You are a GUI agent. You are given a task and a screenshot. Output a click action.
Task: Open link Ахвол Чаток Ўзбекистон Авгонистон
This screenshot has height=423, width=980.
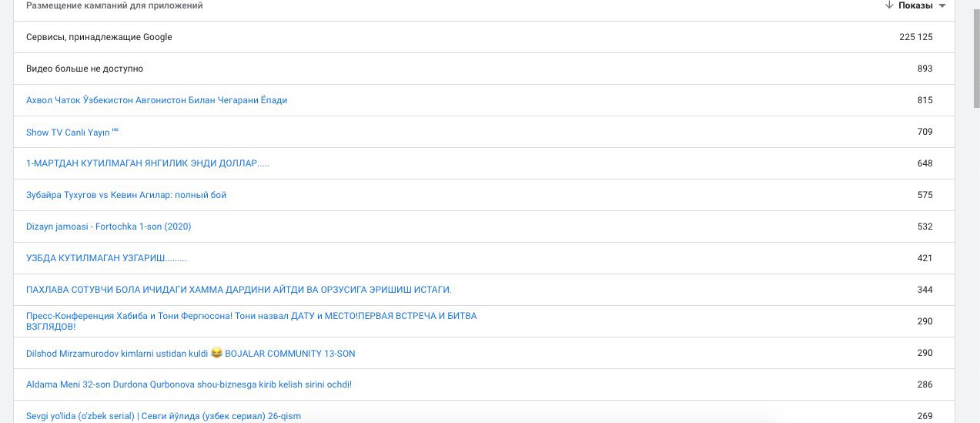click(156, 100)
